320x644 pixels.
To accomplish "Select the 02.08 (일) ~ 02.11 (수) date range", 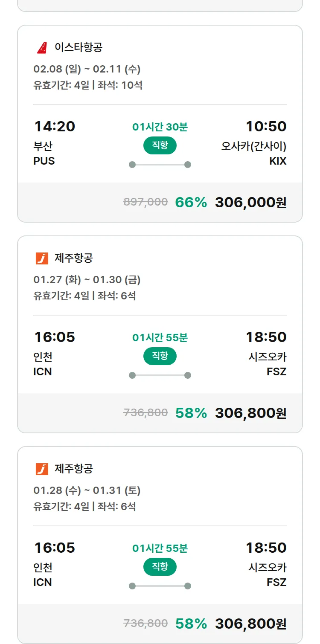I will pyautogui.click(x=87, y=69).
